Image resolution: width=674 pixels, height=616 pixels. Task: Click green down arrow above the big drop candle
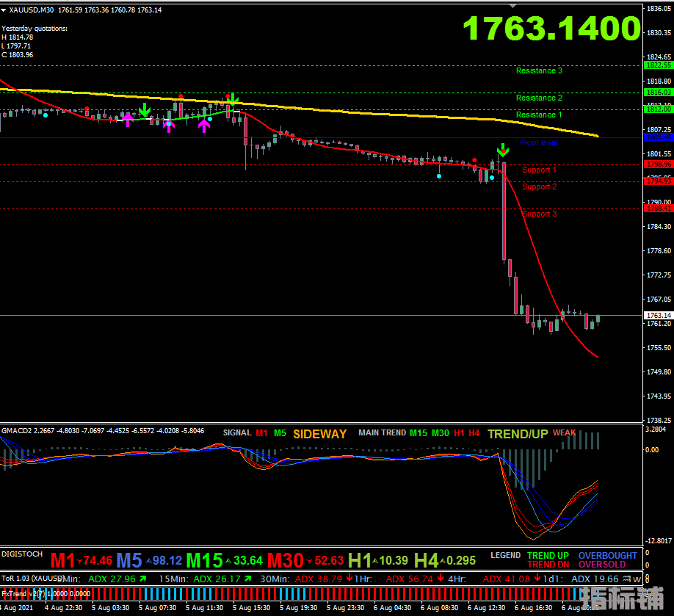502,151
